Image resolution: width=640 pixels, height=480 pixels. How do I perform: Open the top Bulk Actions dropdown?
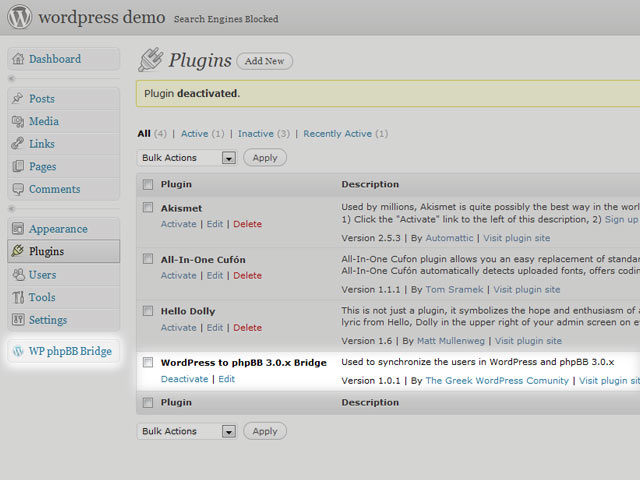pos(187,158)
